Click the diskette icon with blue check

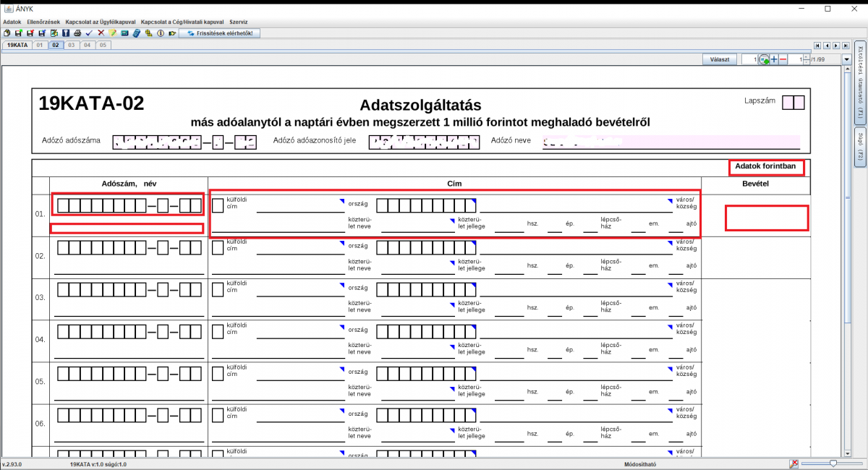click(42, 33)
